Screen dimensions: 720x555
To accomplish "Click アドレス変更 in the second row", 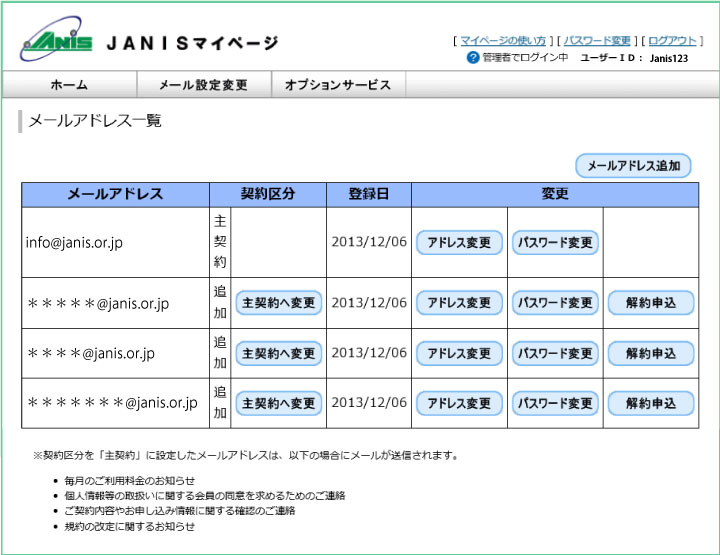I will pyautogui.click(x=459, y=303).
